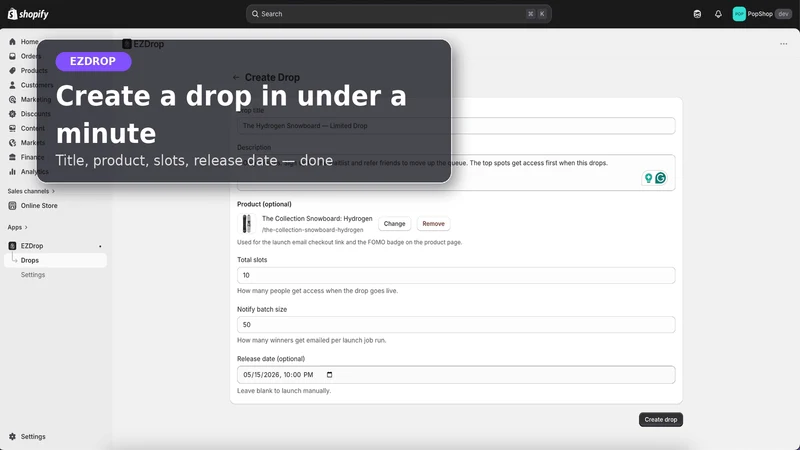
Task: Click the Customers person icon
Action: point(12,85)
